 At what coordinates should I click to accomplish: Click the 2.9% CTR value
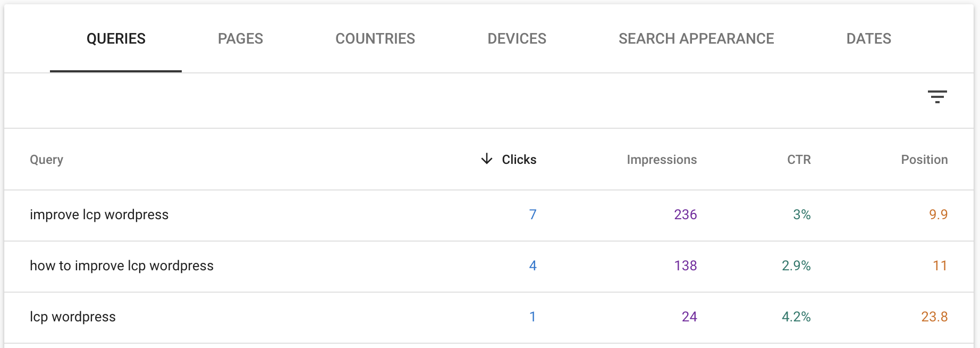796,266
